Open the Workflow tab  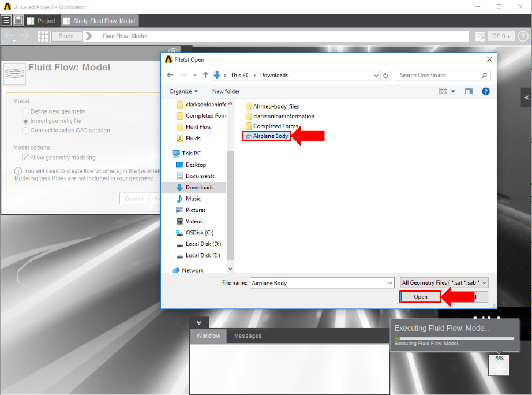pyautogui.click(x=208, y=336)
